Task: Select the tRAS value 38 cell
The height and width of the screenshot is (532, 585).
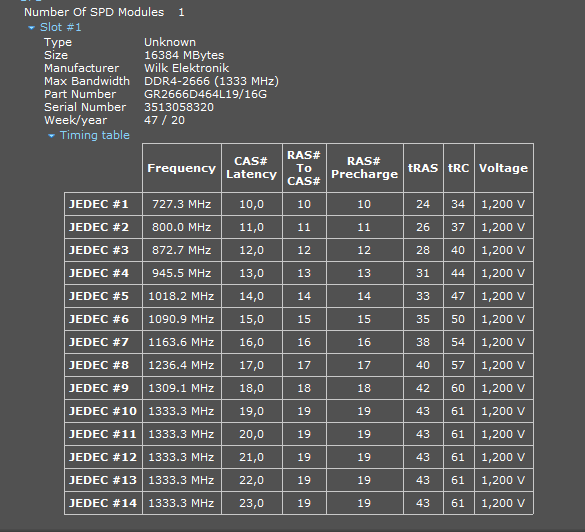Action: click(423, 342)
